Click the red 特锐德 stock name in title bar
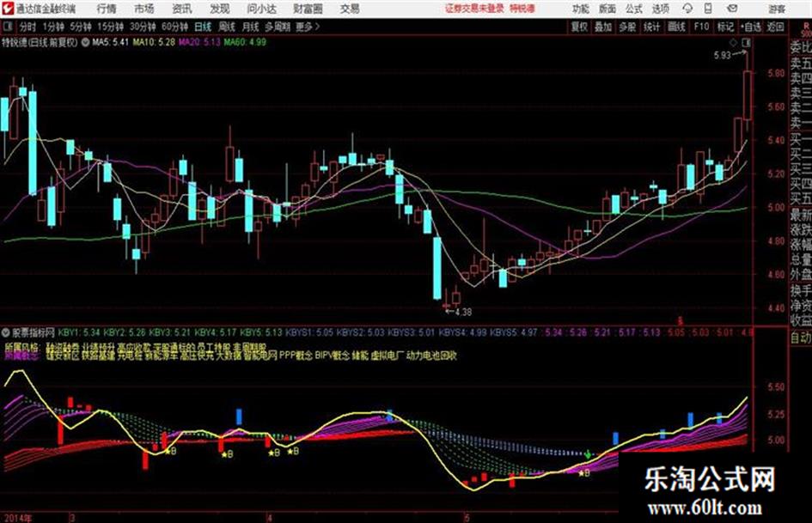 point(522,9)
